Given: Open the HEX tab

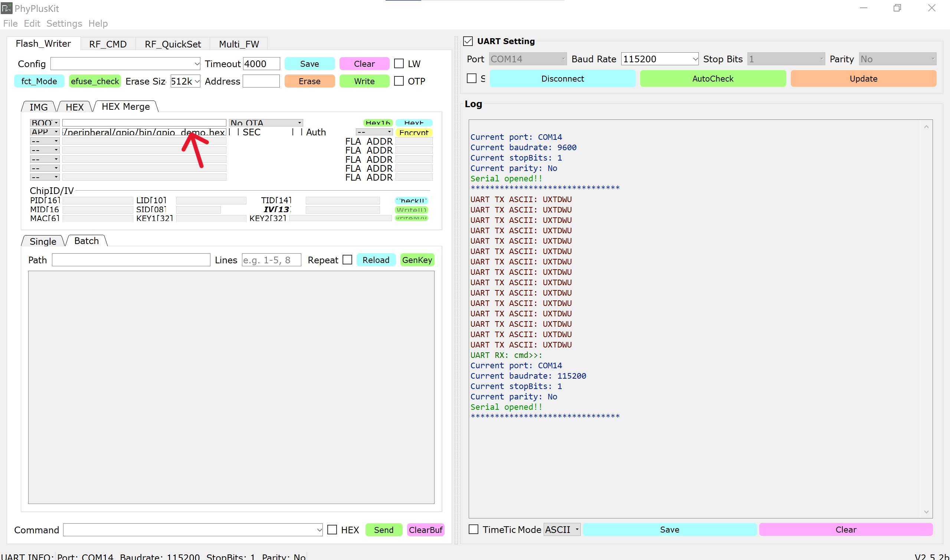Looking at the screenshot, I should [74, 107].
